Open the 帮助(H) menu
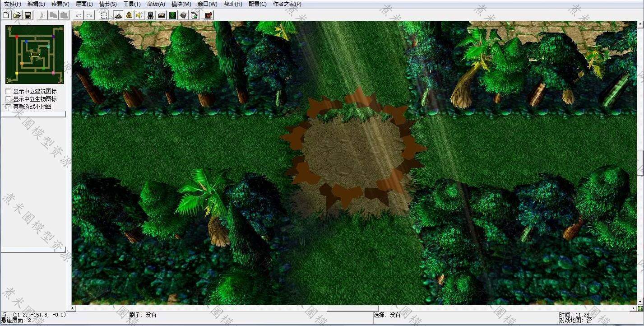Viewport: 644px width, 326px height. pyautogui.click(x=233, y=4)
